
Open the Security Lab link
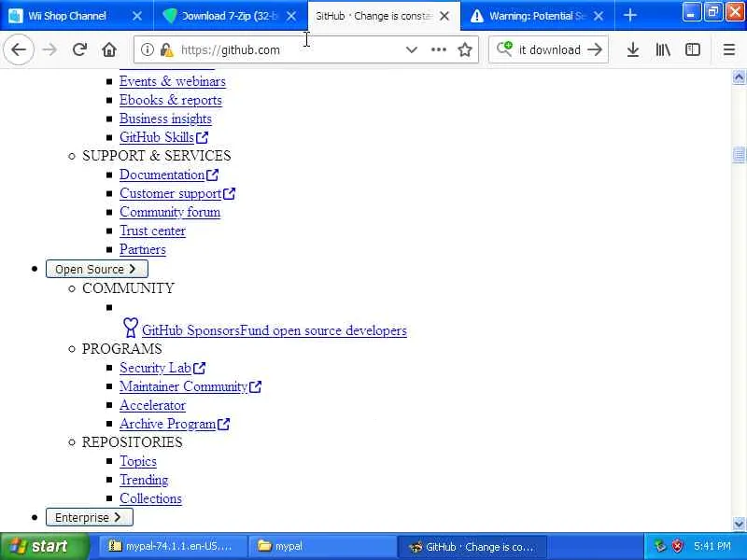162,368
